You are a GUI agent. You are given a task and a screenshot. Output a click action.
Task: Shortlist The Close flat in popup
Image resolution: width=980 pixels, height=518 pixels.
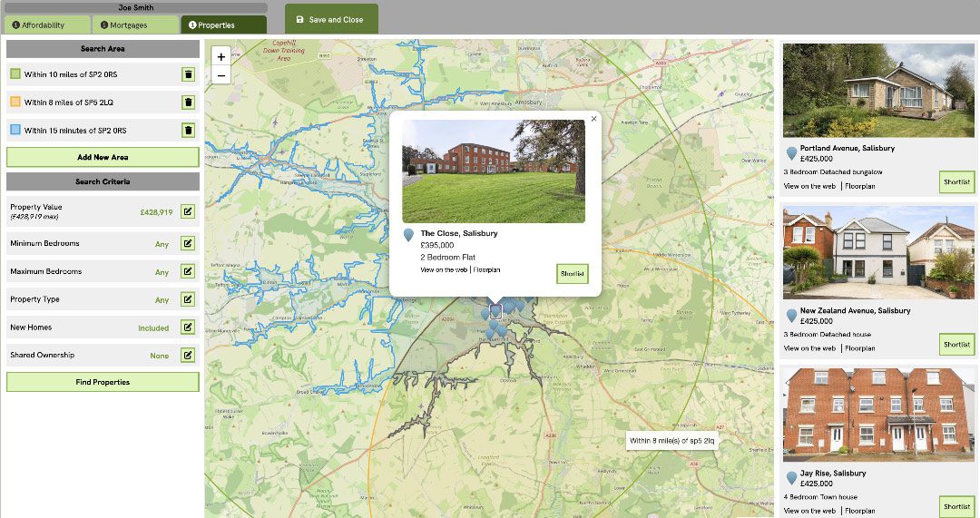[x=573, y=273]
